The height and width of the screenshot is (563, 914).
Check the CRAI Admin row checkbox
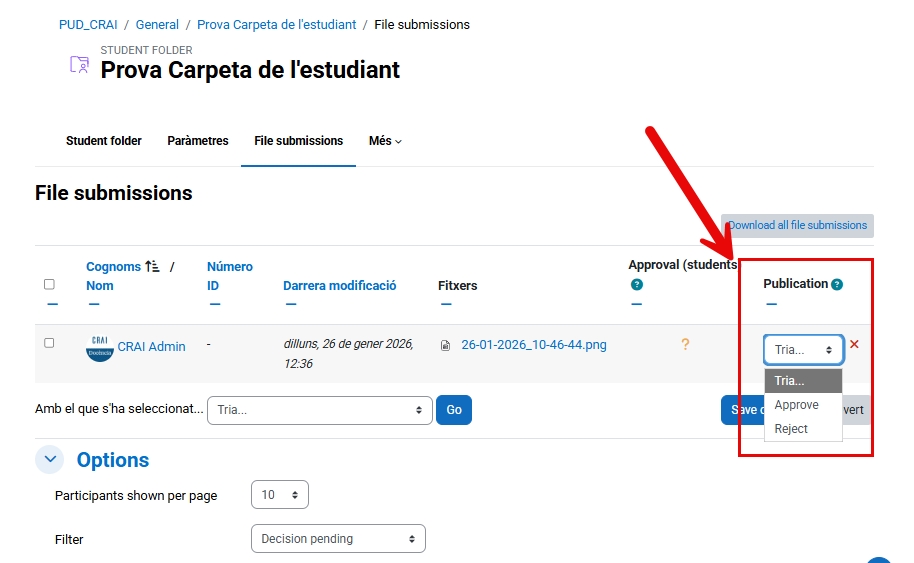[49, 343]
